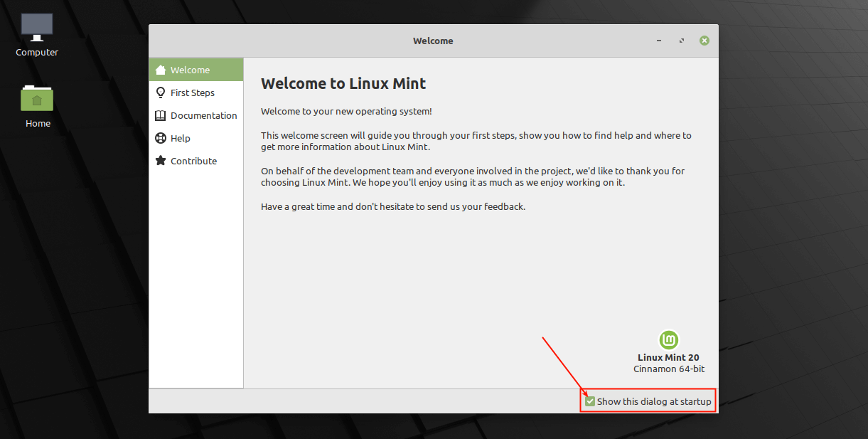Click the 'Have a great time' feedback sentence
Screen dimensions: 868x439
(x=393, y=207)
